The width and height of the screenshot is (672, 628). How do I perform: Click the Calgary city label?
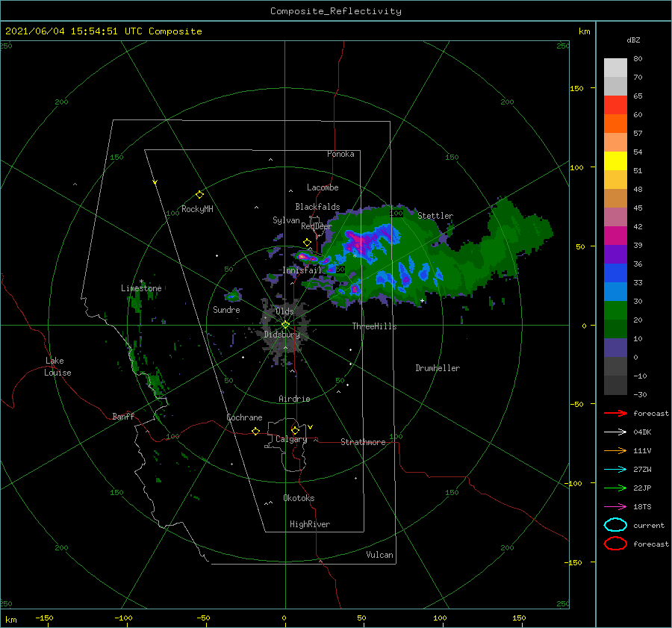[x=291, y=439]
